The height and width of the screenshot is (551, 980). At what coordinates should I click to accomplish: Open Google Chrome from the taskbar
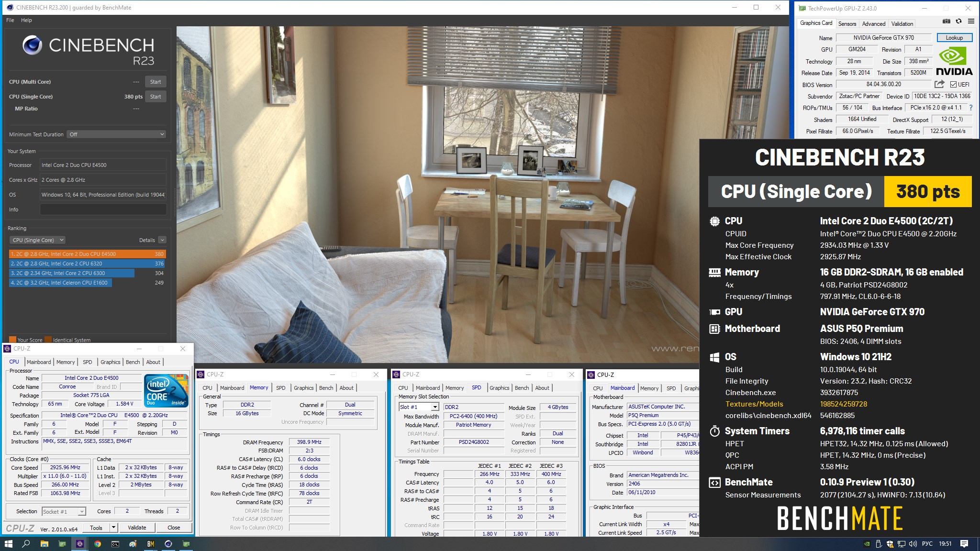click(x=98, y=544)
